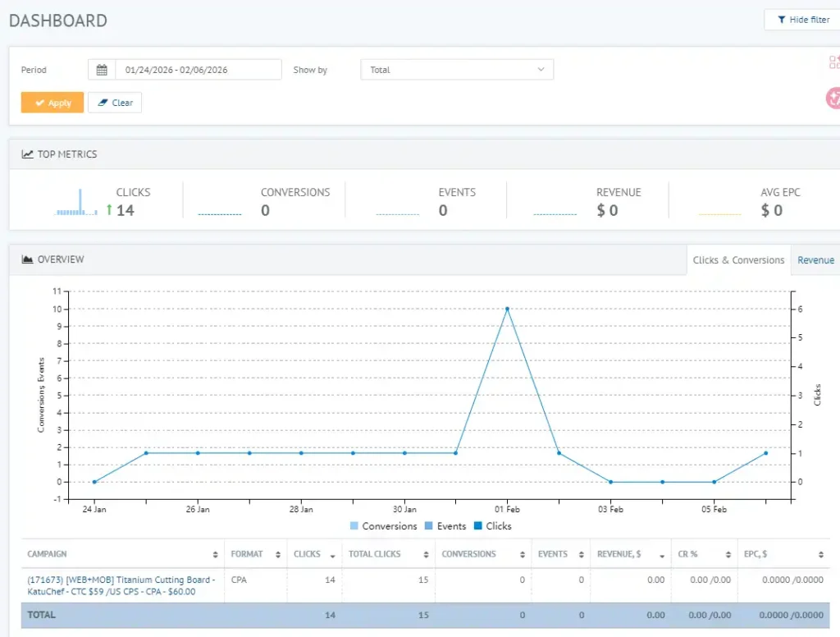Hide the filter panel
The height and width of the screenshot is (637, 840).
click(802, 20)
